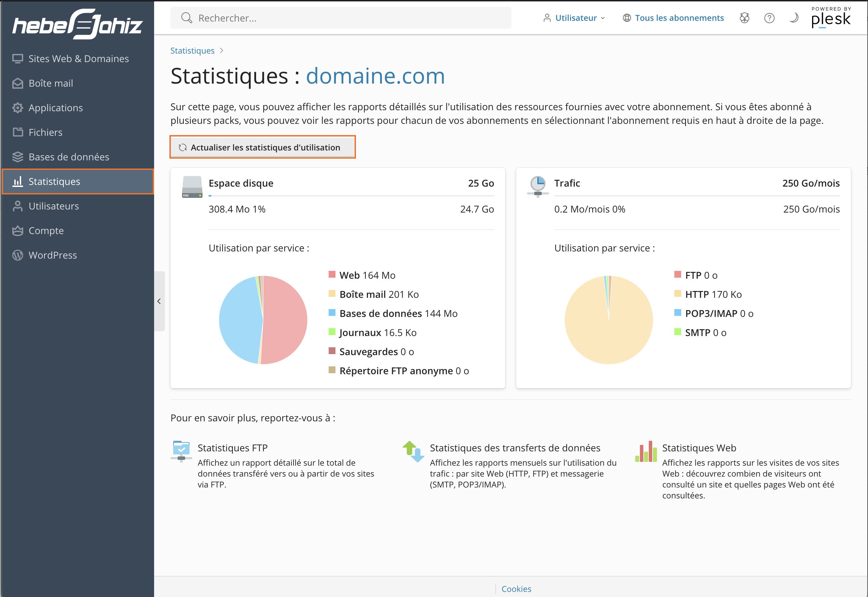The height and width of the screenshot is (597, 868).
Task: Click the Espace disque hard drive icon
Action: coord(192,187)
